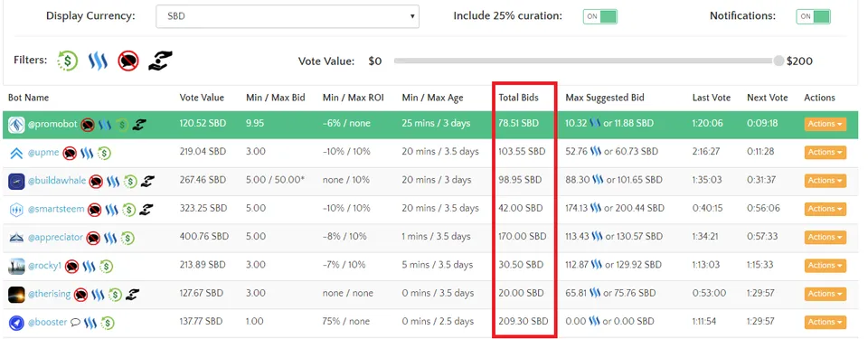This screenshot has width=868, height=339.
Task: Turn off the Notifications switch
Action: (813, 16)
